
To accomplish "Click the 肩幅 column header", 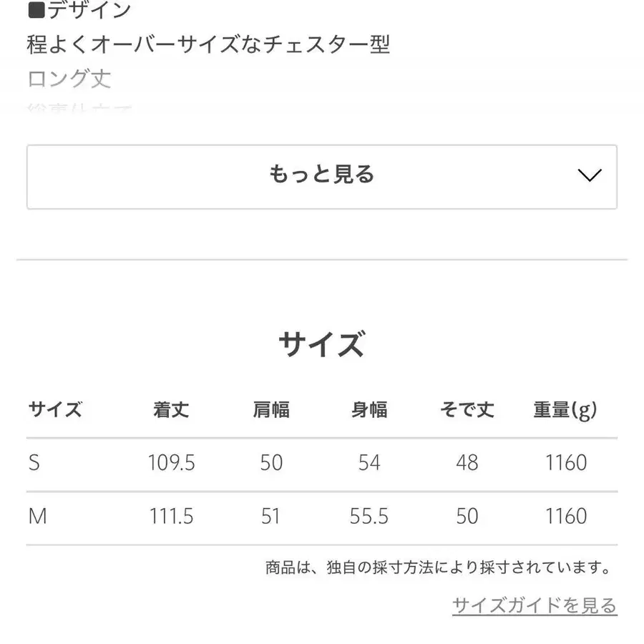I will [x=271, y=409].
